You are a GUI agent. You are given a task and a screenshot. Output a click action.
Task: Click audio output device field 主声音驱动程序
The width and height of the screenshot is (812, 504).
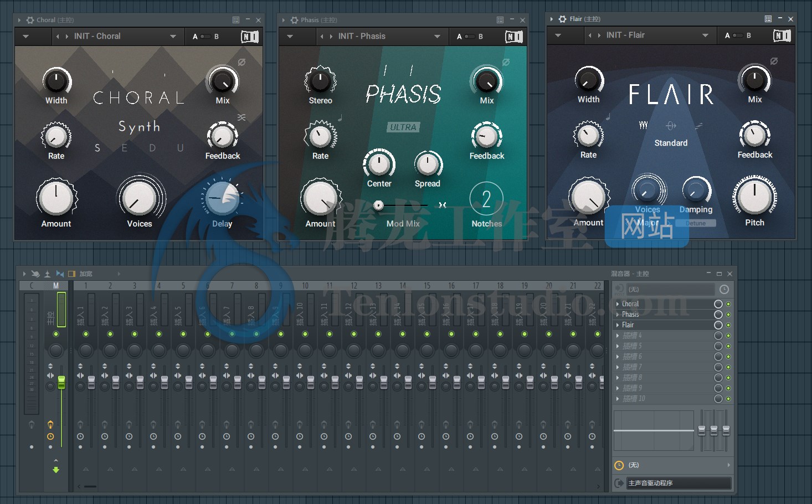[679, 484]
